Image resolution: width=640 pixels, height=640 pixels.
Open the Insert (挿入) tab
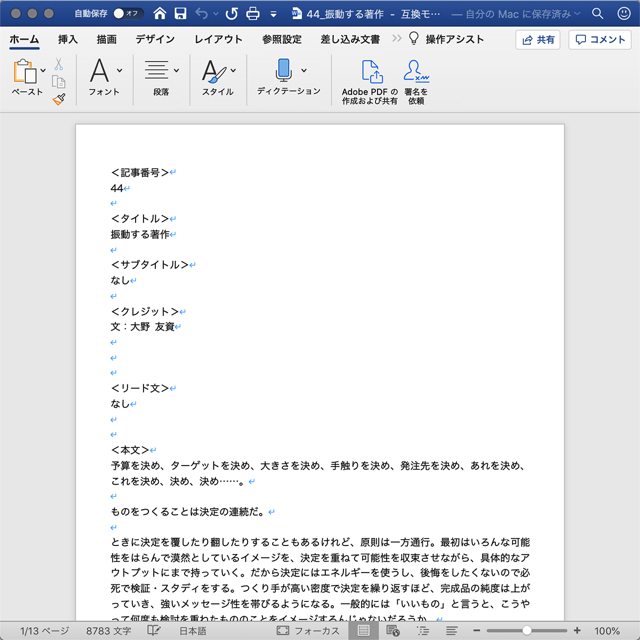point(68,39)
